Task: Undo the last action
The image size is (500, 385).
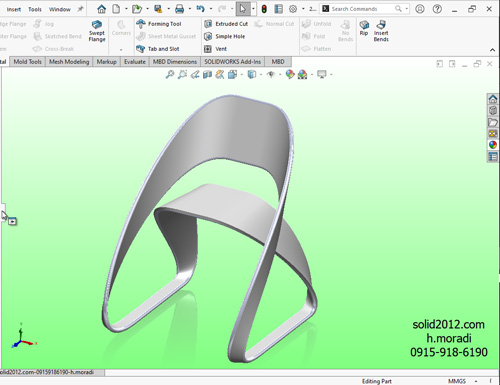Action: [x=200, y=9]
